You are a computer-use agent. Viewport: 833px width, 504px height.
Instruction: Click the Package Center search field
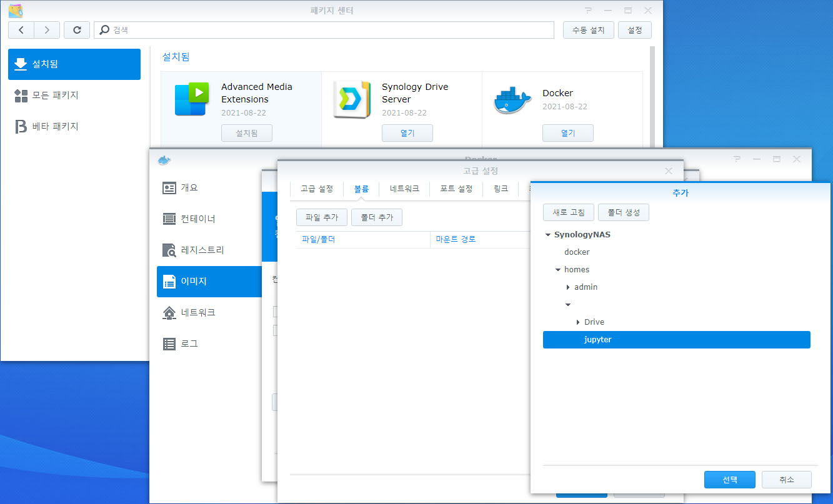324,30
